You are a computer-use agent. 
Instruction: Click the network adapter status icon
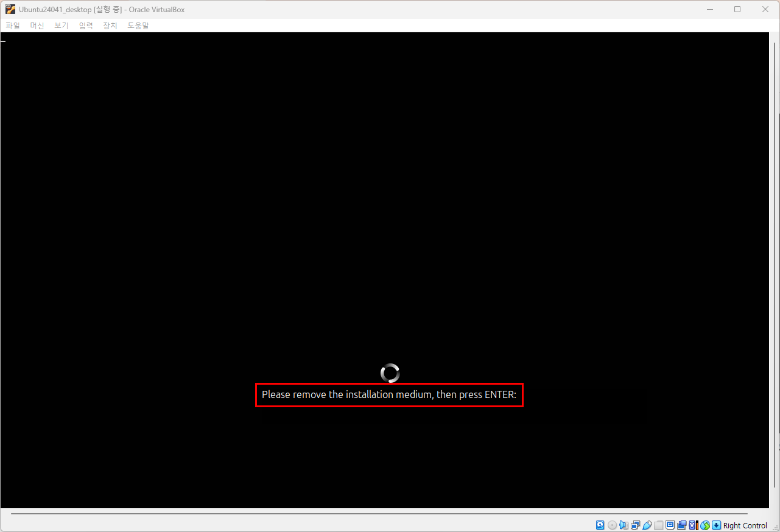click(x=635, y=525)
